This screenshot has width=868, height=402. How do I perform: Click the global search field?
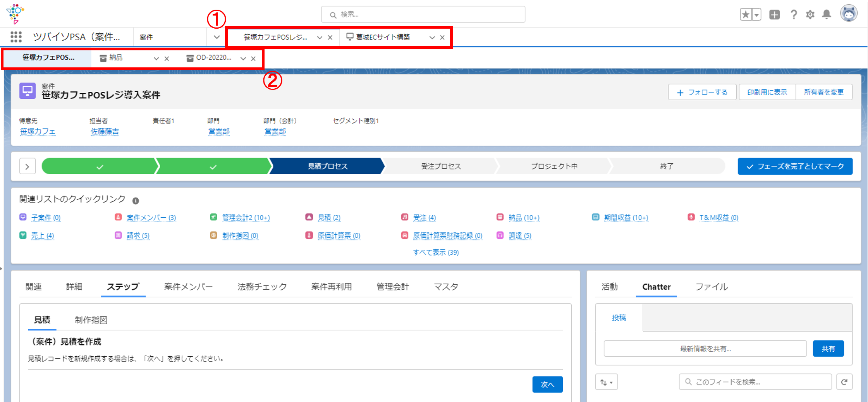pos(423,15)
